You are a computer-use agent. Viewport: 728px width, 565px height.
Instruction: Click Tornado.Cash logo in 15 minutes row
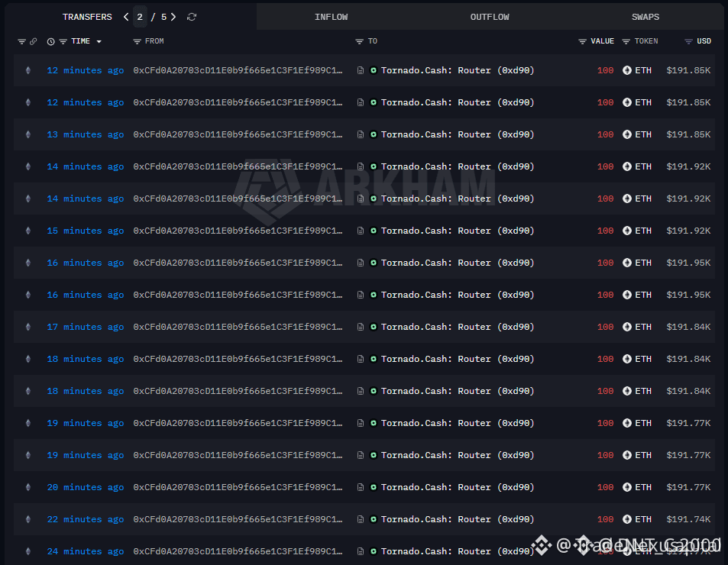pyautogui.click(x=374, y=231)
